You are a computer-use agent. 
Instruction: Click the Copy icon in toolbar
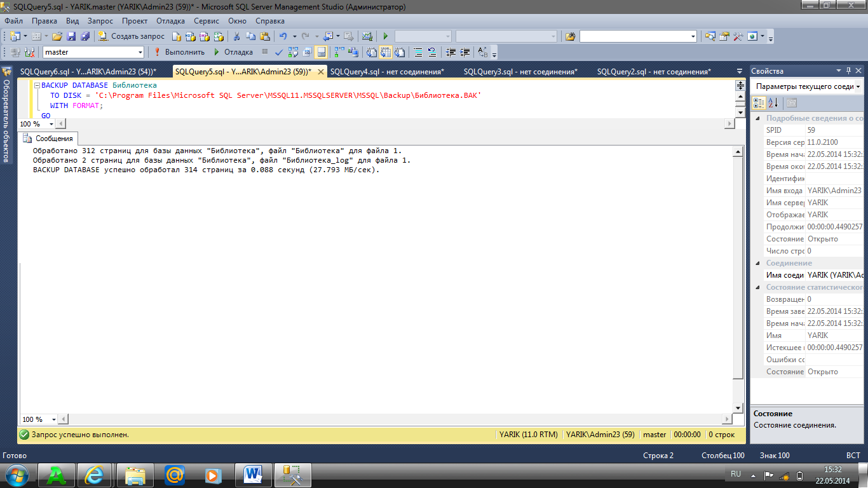click(251, 36)
